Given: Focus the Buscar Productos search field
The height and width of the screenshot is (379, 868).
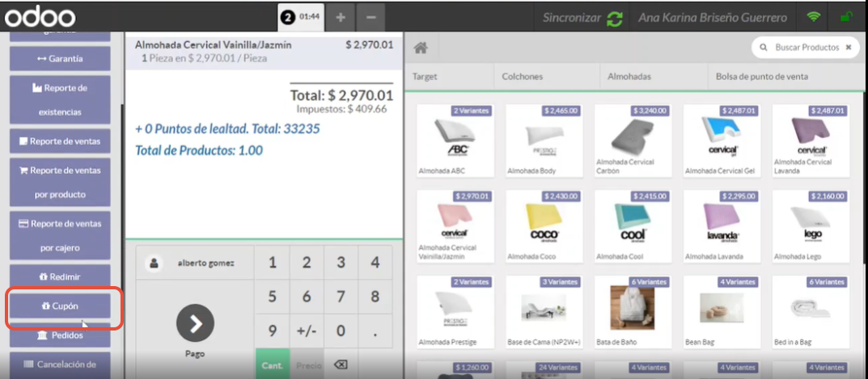Looking at the screenshot, I should (x=806, y=48).
